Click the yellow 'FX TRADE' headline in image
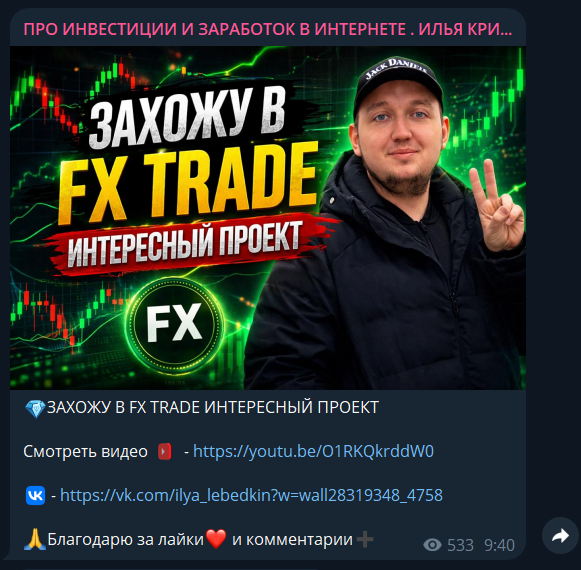581x570 pixels. (188, 182)
